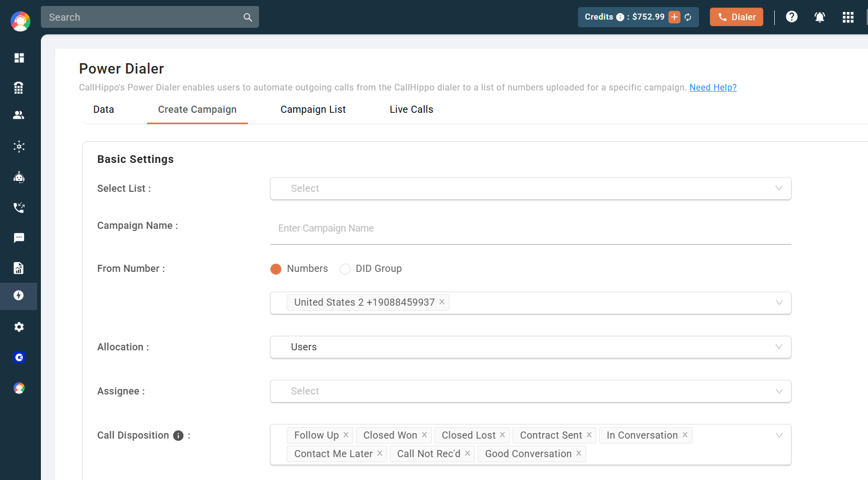This screenshot has height=480, width=868.
Task: Switch to the Data tab
Action: click(x=104, y=110)
